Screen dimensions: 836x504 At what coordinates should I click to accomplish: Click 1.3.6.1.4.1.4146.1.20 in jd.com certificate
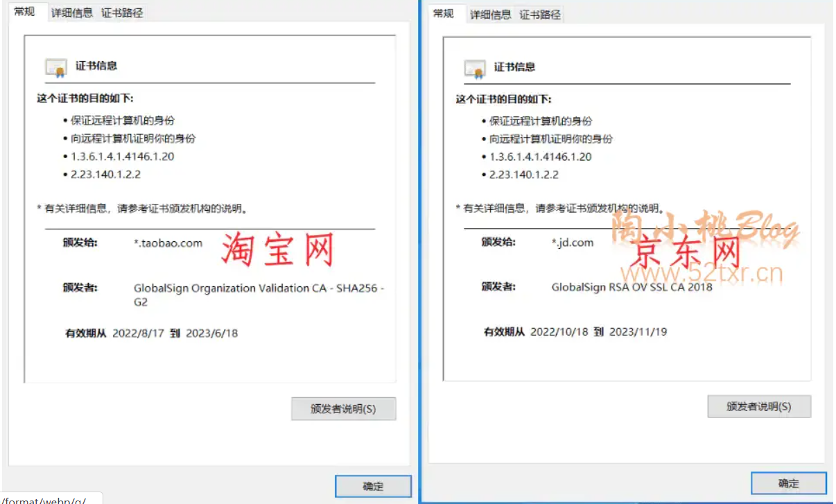tap(541, 157)
